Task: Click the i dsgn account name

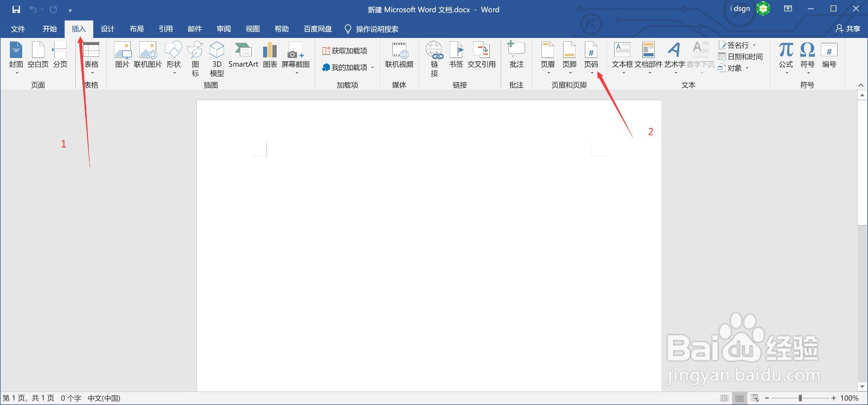Action: [x=740, y=9]
